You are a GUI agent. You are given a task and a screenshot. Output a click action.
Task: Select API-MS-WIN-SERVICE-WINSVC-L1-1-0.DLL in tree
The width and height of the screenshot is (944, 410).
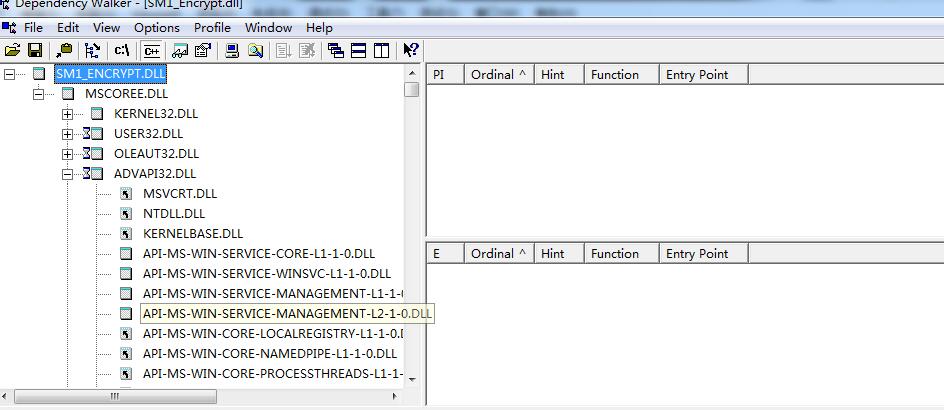point(267,273)
